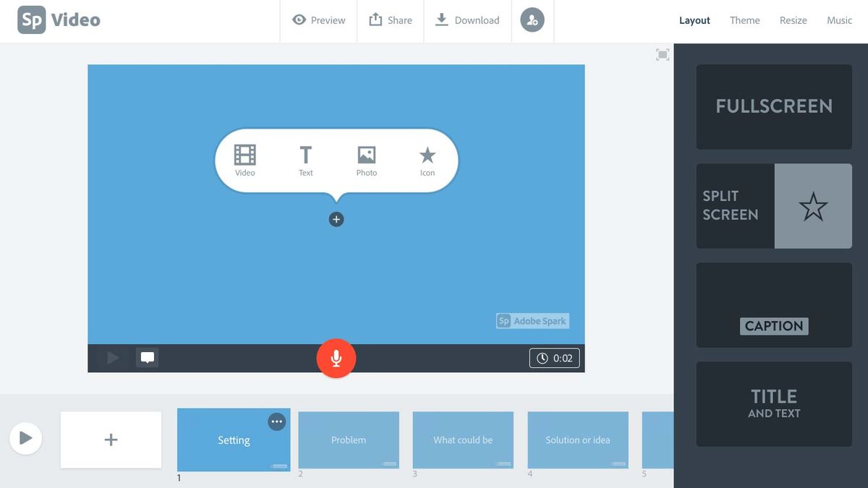Select the Photo option in the add bubble
Screen dimensions: 868x488
click(x=366, y=160)
